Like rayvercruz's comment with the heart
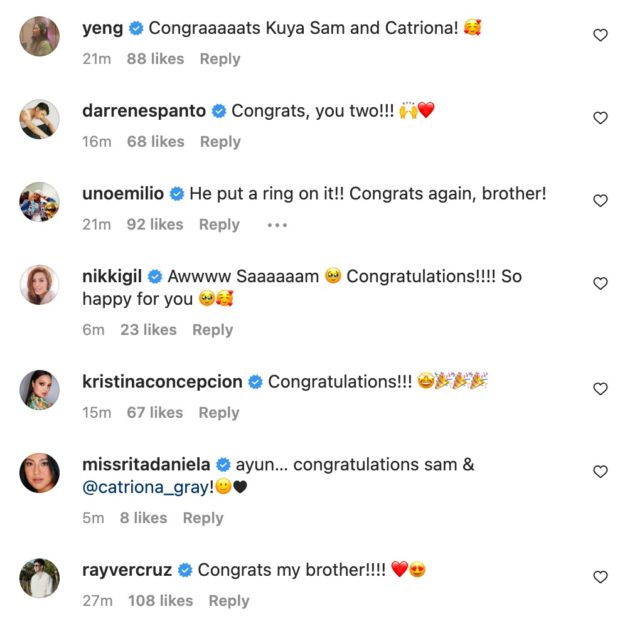Image resolution: width=620 pixels, height=636 pixels. click(600, 577)
